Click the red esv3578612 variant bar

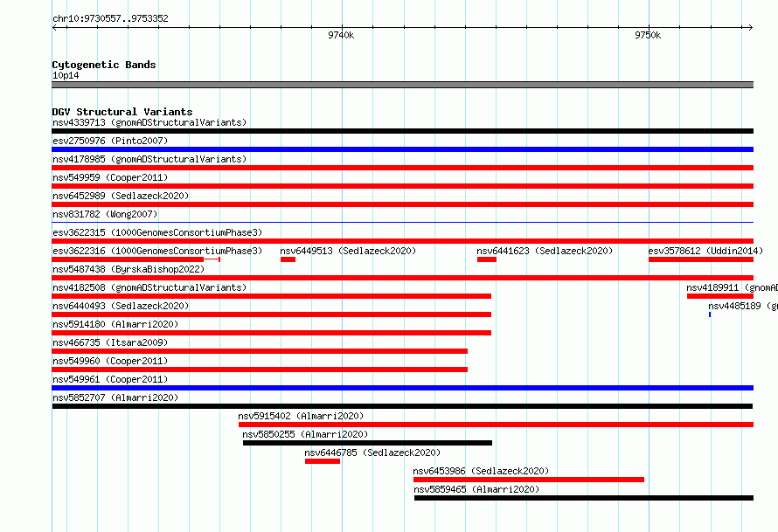coord(700,259)
